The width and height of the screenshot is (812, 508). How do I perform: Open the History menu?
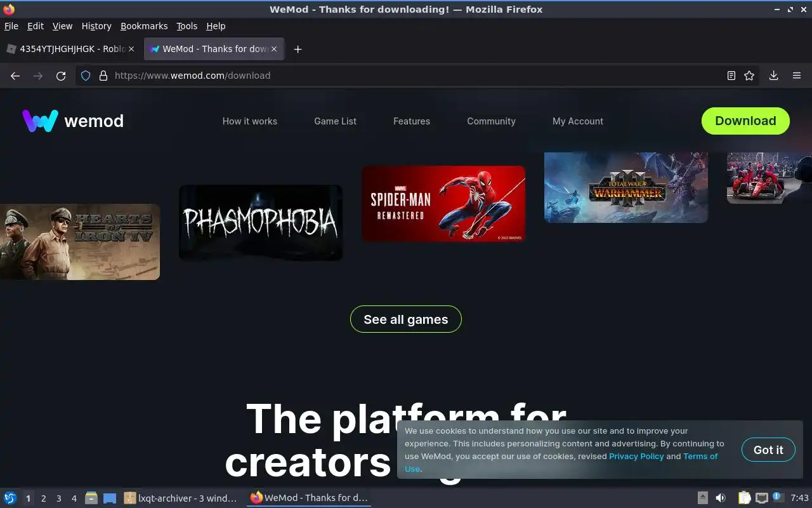pos(96,26)
